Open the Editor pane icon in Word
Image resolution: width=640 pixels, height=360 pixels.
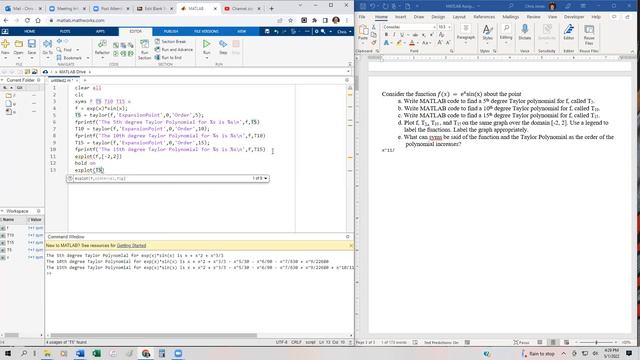(569, 29)
